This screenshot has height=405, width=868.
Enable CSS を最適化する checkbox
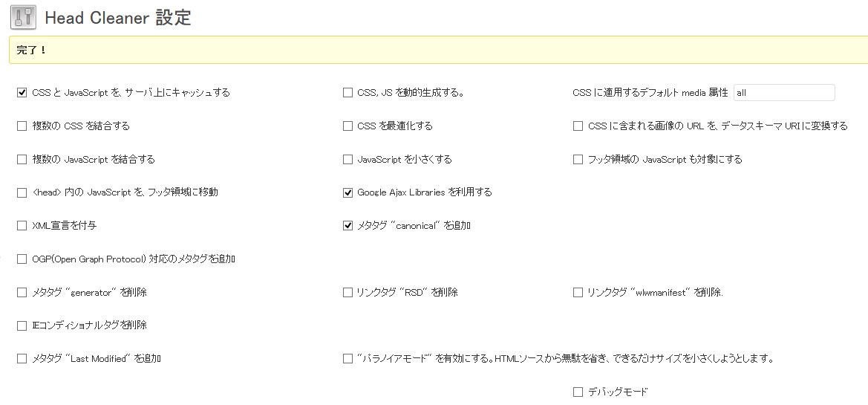pyautogui.click(x=347, y=126)
